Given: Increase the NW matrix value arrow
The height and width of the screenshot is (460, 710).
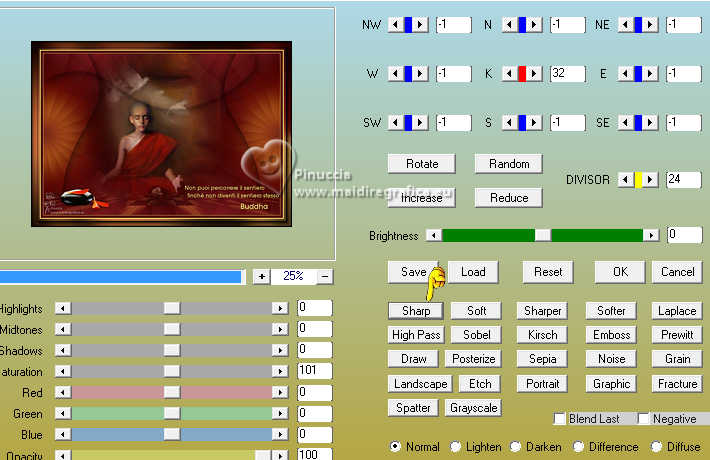Looking at the screenshot, I should [421, 24].
